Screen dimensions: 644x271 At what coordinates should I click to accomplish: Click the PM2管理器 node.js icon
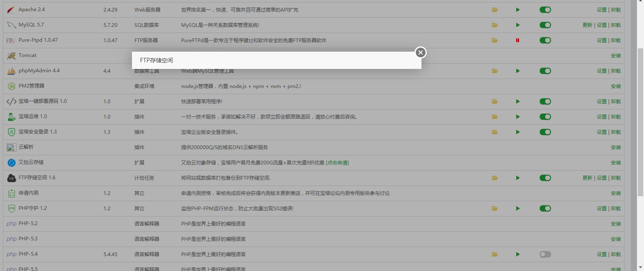pos(12,86)
